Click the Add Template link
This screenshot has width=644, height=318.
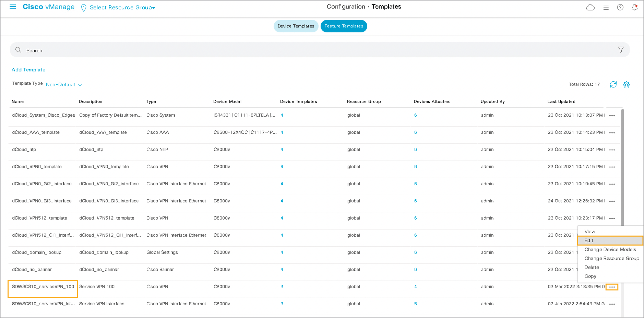point(28,70)
